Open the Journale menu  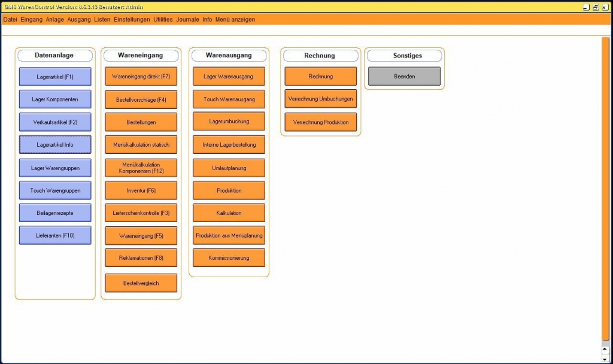[188, 19]
